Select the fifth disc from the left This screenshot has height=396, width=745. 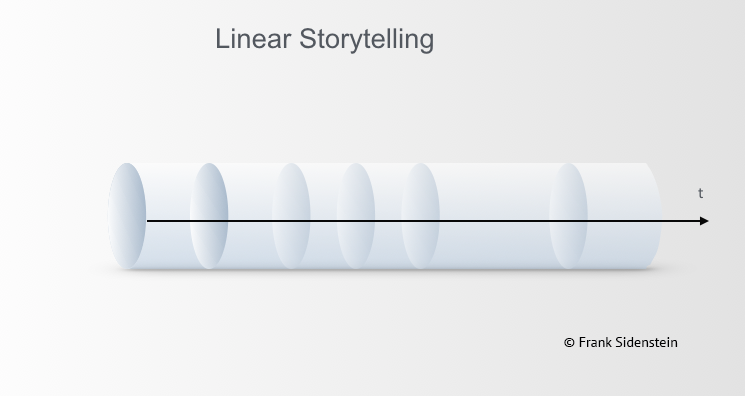pyautogui.click(x=420, y=216)
